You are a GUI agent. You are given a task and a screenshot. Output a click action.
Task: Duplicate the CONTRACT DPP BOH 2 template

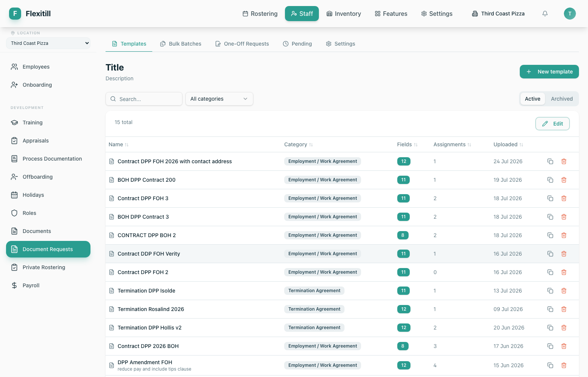[x=550, y=235]
